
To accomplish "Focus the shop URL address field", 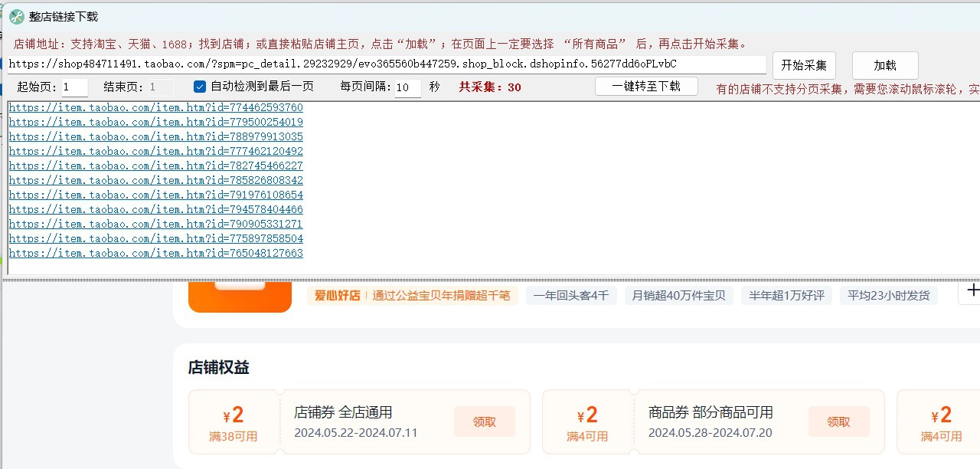I will pyautogui.click(x=387, y=64).
